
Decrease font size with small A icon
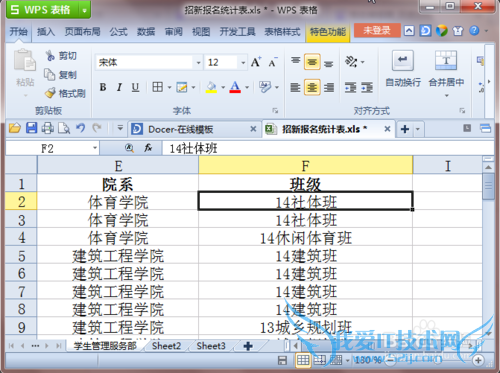point(273,62)
